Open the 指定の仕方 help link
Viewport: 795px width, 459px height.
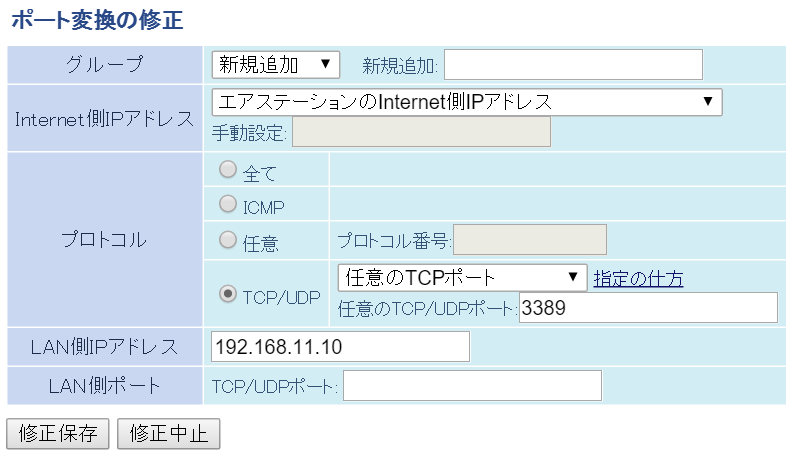pos(638,278)
